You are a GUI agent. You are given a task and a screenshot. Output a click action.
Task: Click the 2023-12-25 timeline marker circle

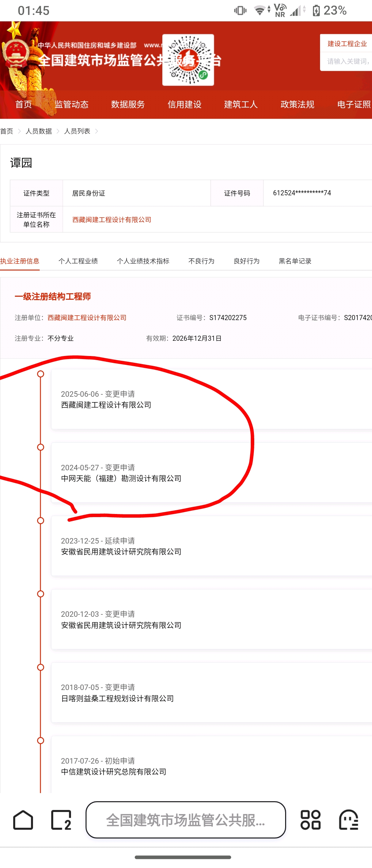click(40, 520)
